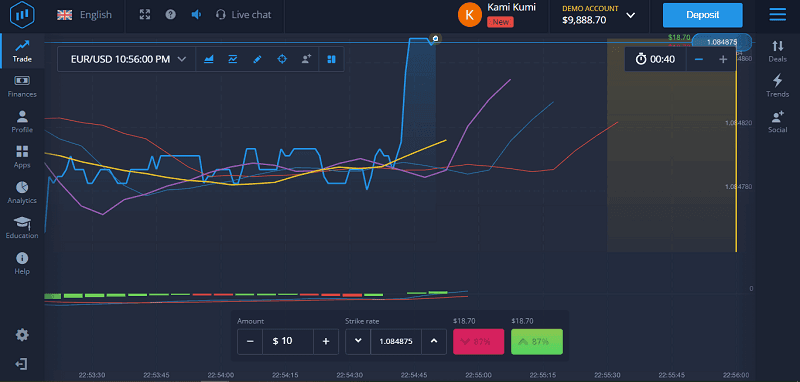Open the social trader add icon
The height and width of the screenshot is (382, 800).
pyautogui.click(x=306, y=59)
